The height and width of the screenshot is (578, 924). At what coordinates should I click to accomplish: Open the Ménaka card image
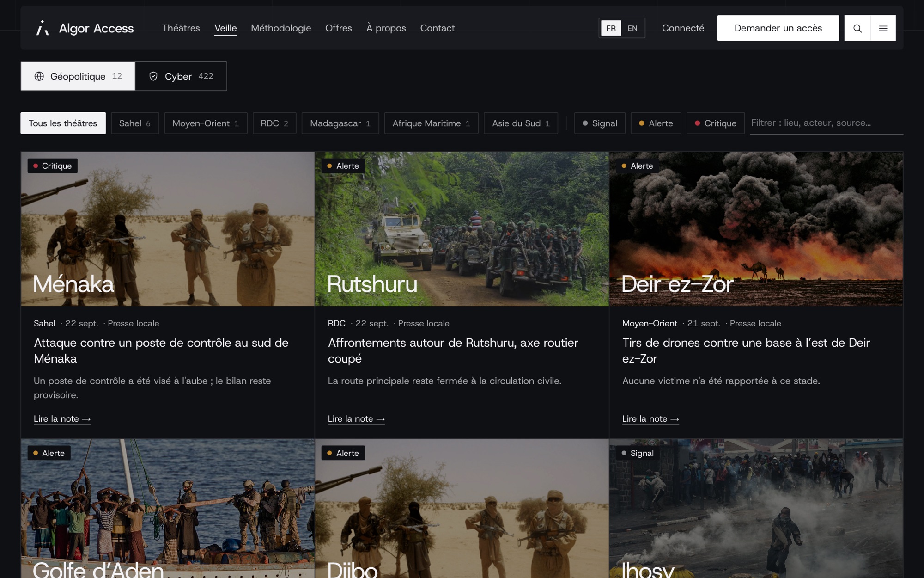(x=168, y=229)
